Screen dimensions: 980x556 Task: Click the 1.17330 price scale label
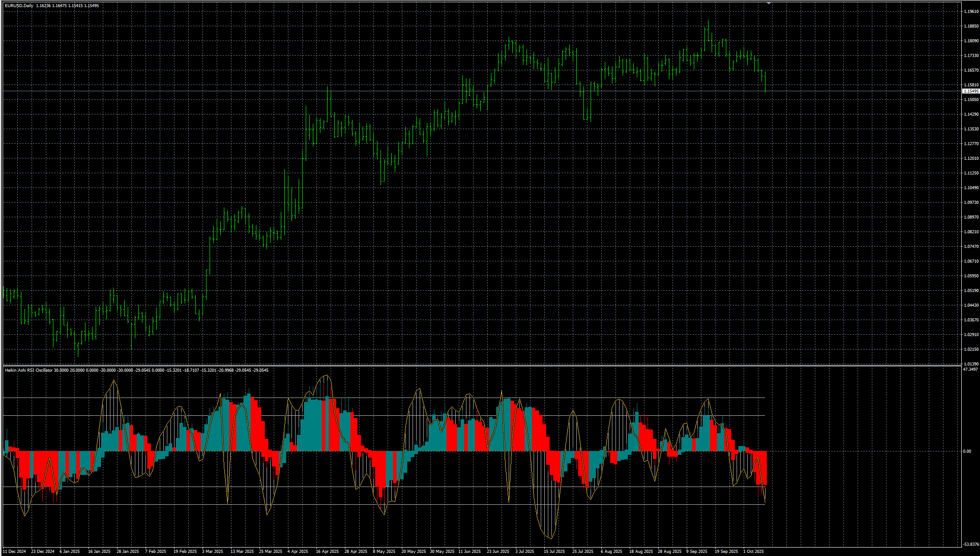point(971,56)
